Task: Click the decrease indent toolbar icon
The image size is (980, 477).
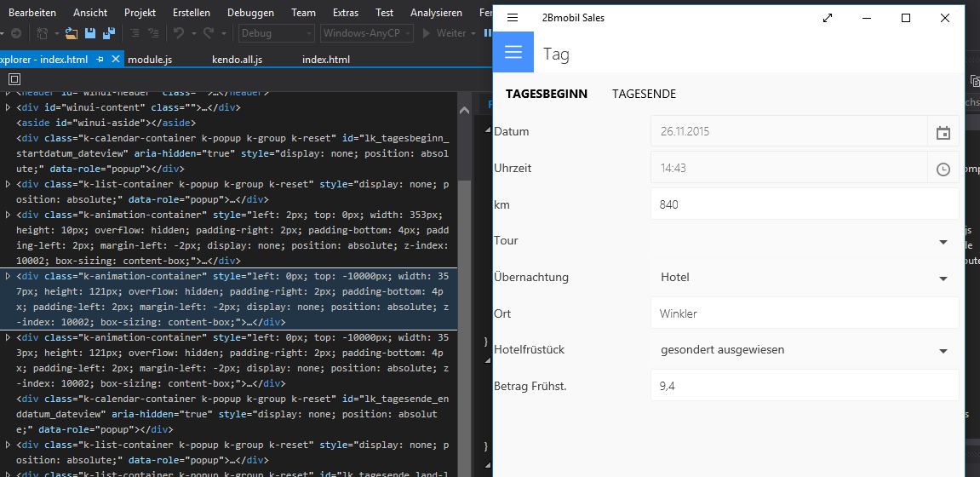Action: pyautogui.click(x=135, y=33)
